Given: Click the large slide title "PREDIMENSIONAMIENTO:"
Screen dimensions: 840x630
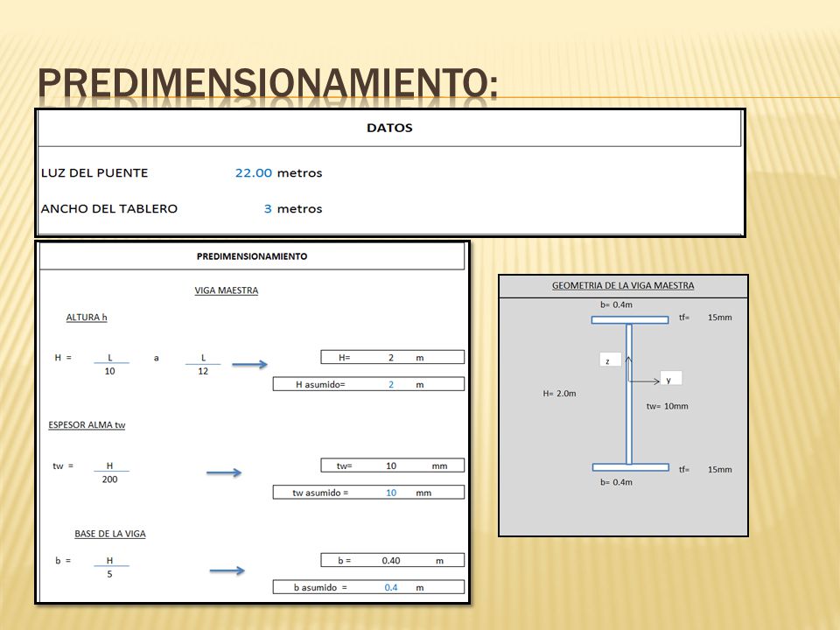Looking at the screenshot, I should point(268,84).
